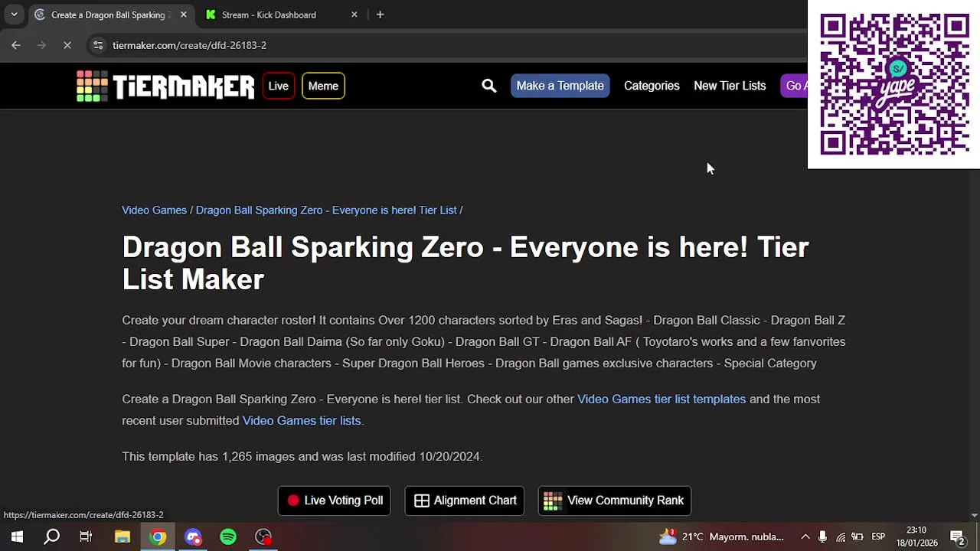Open the notification center icon
The width and height of the screenshot is (980, 551).
click(957, 536)
